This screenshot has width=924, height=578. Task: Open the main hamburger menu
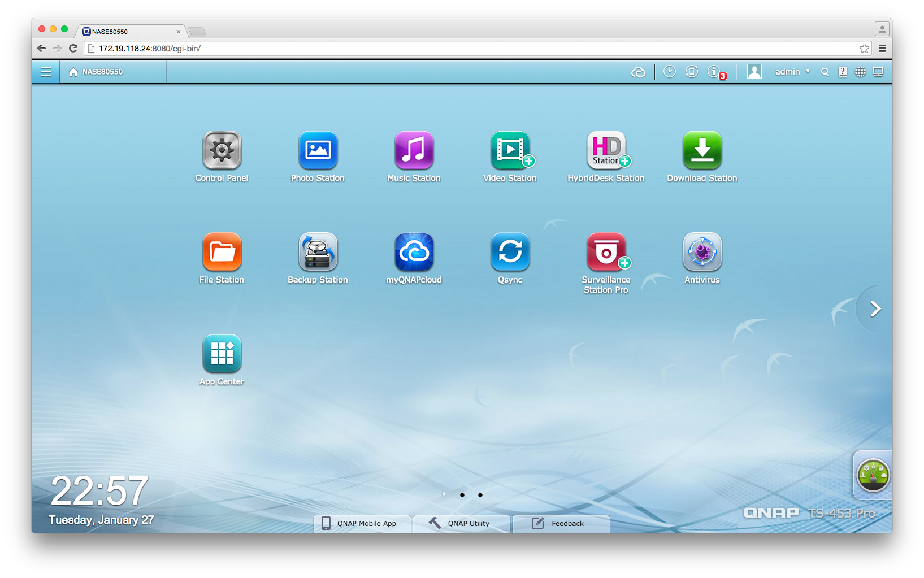point(46,72)
